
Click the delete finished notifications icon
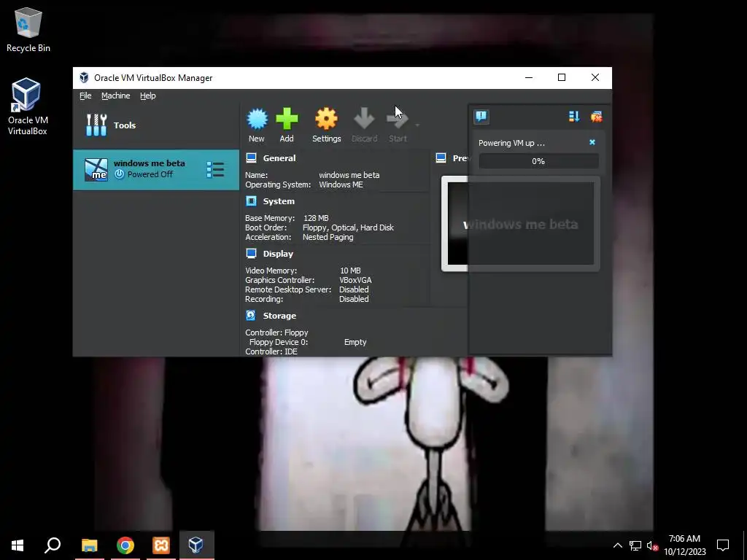point(596,116)
